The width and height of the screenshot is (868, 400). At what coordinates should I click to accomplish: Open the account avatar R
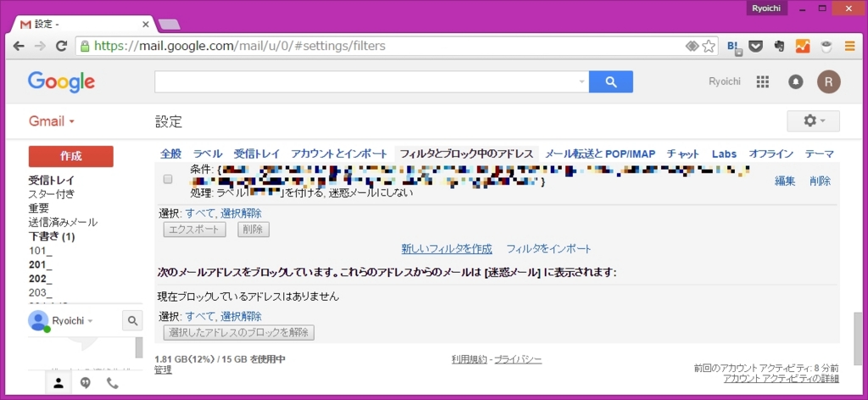click(x=829, y=82)
